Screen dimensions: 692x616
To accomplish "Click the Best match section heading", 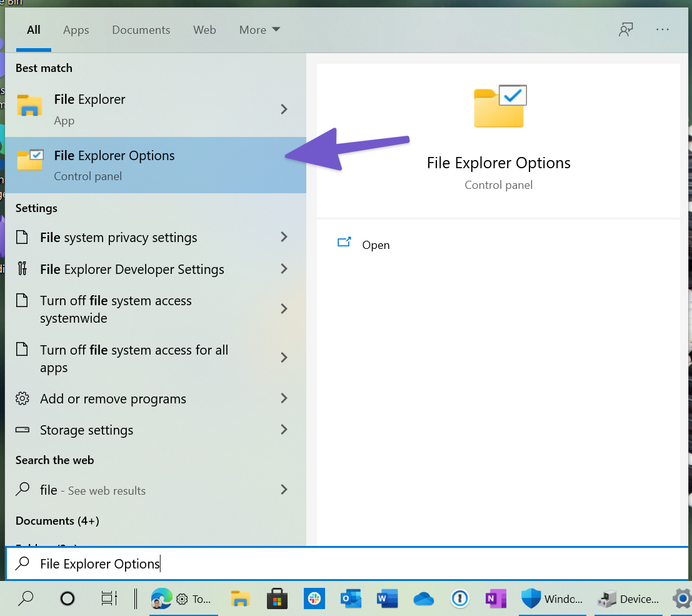I will 44,68.
